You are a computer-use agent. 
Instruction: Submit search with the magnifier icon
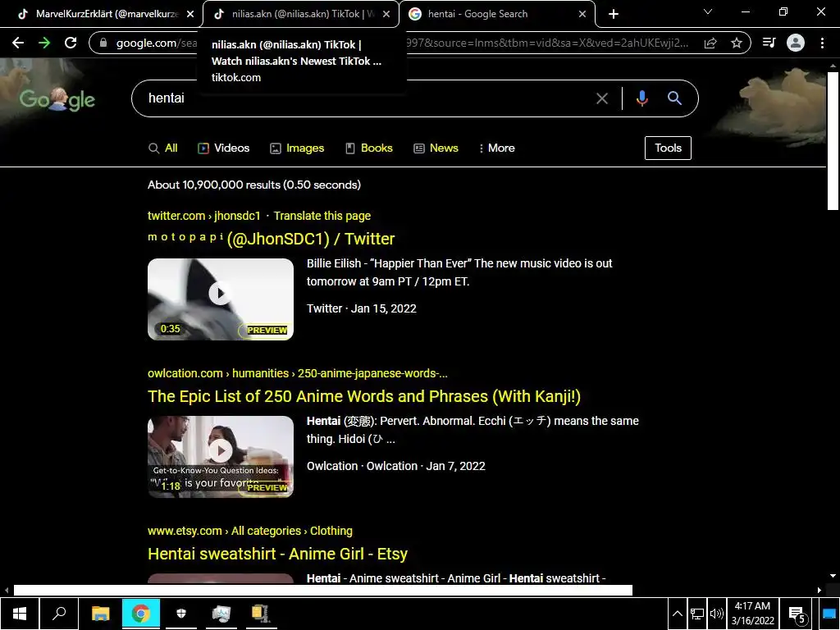click(674, 98)
